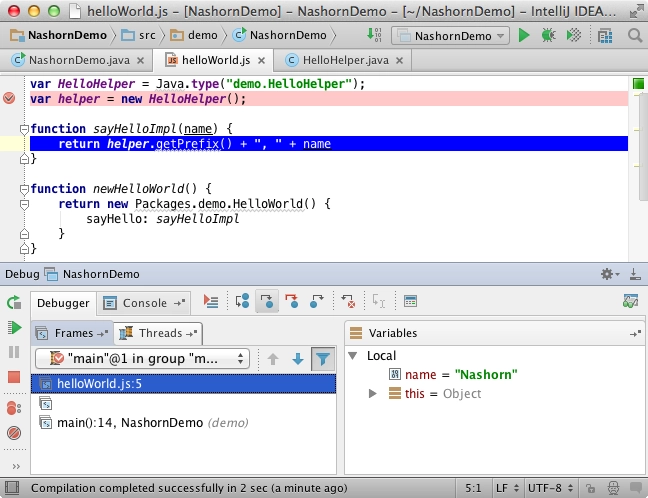Image resolution: width=648 pixels, height=498 pixels.
Task: Click the Force Step Into icon
Action: click(292, 301)
